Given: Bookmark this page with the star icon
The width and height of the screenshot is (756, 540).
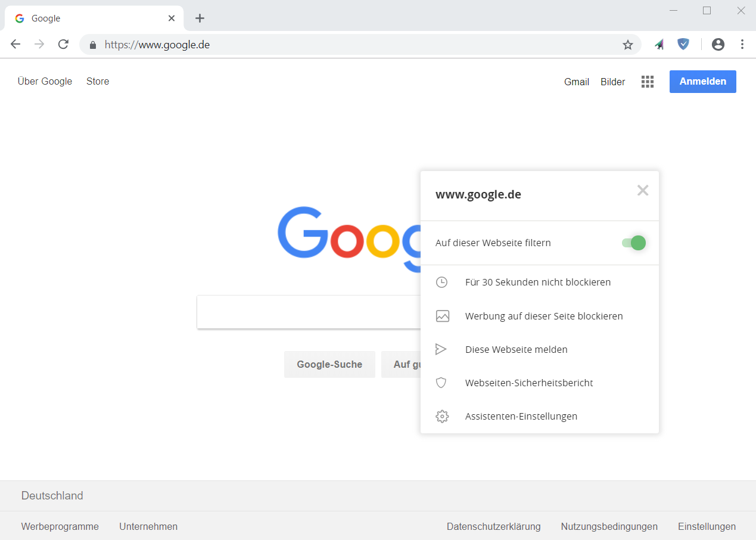Looking at the screenshot, I should click(628, 45).
